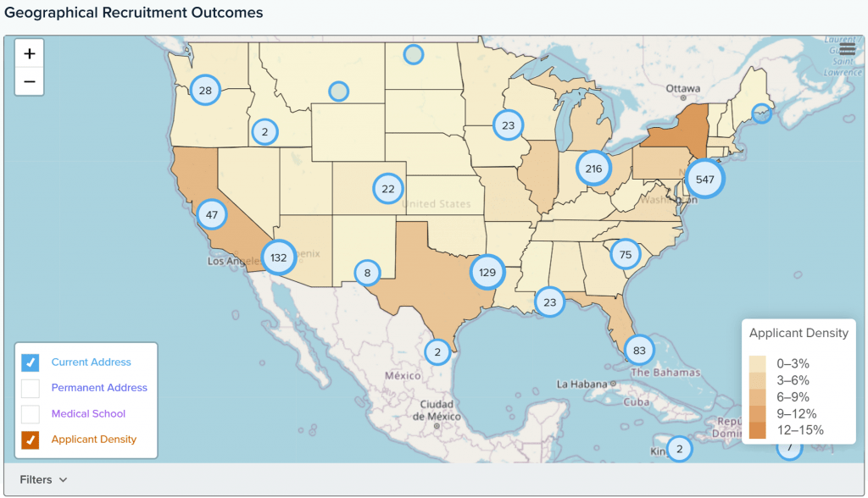Open the hamburger menu on map

coord(847,50)
